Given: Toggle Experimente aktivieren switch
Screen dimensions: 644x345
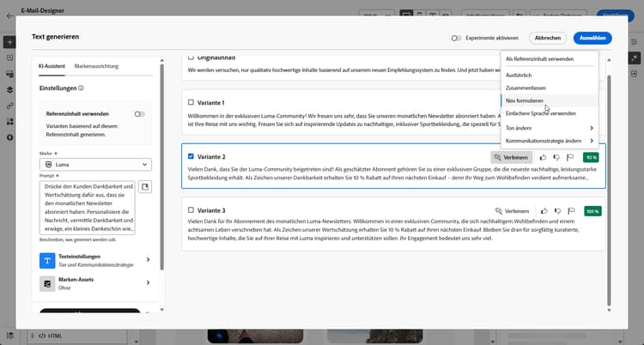Looking at the screenshot, I should 456,39.
